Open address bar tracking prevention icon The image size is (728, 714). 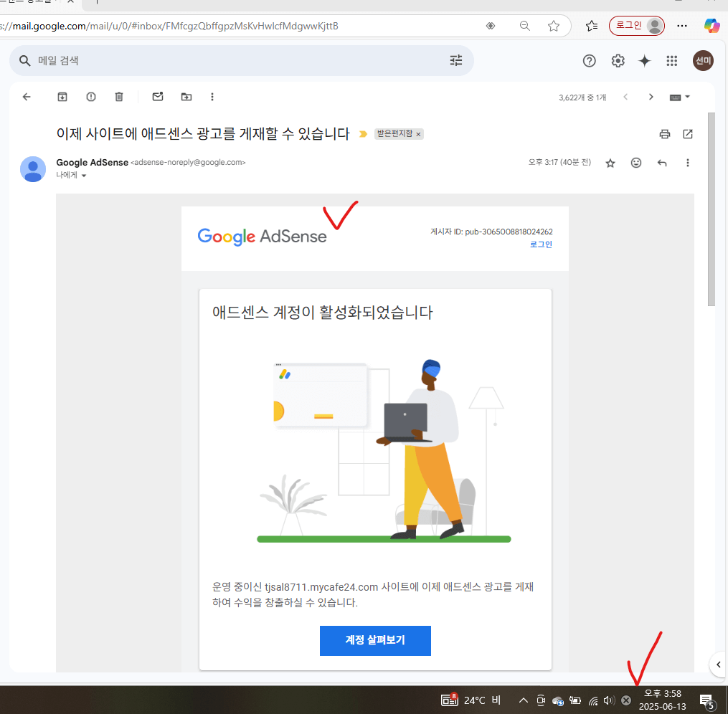click(x=491, y=26)
